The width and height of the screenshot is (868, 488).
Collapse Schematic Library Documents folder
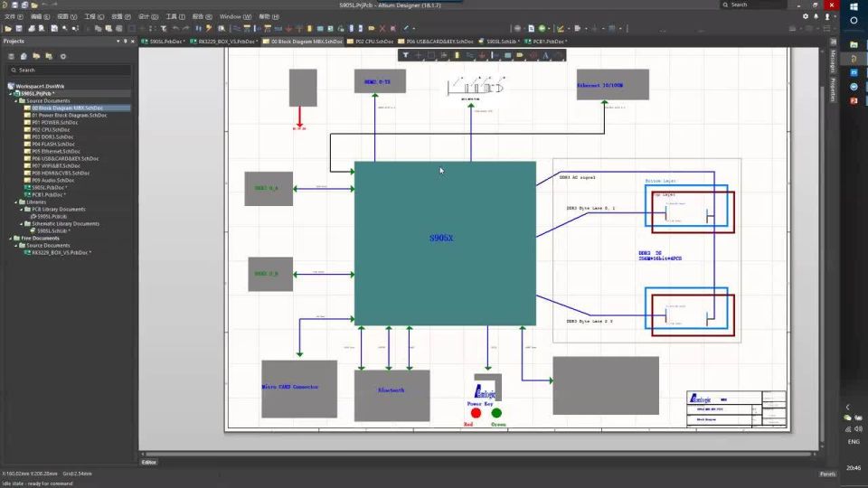22,223
